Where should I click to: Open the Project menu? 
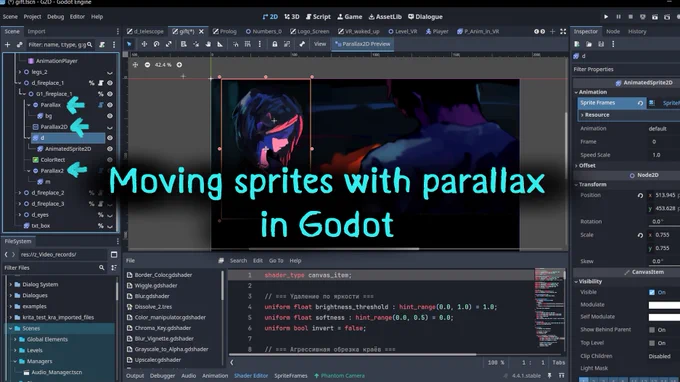(x=32, y=16)
